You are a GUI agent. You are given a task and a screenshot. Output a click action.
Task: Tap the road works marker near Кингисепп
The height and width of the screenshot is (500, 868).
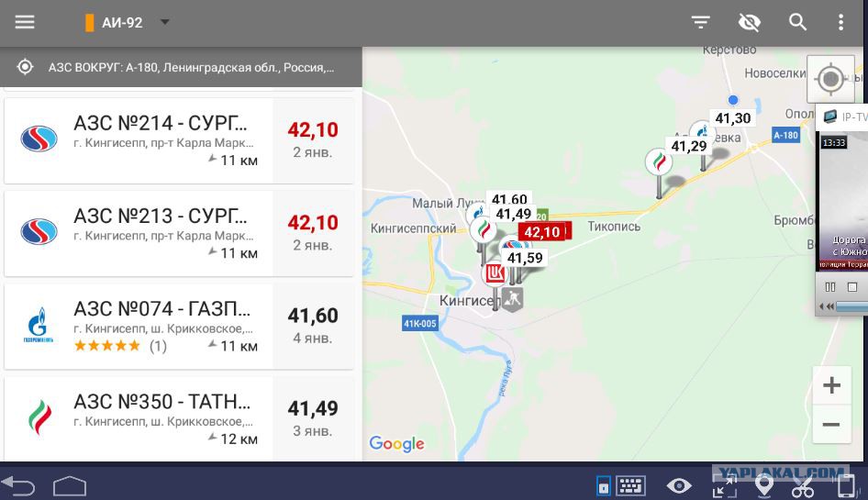[x=513, y=299]
